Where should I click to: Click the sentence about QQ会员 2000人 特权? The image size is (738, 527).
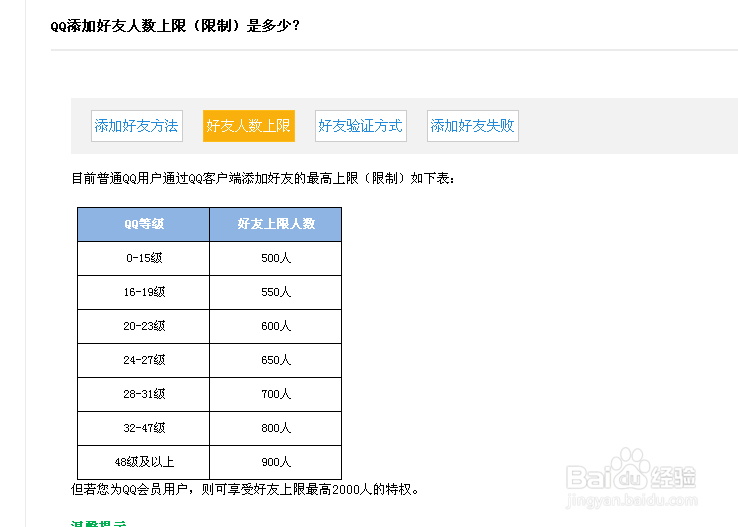[x=245, y=490]
